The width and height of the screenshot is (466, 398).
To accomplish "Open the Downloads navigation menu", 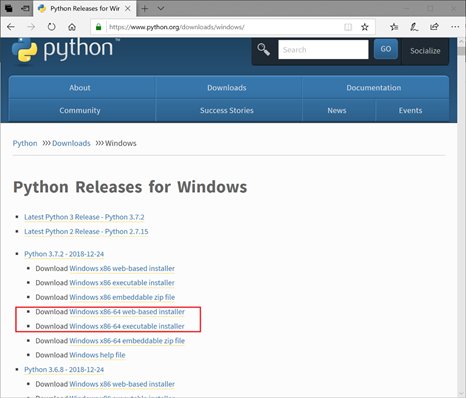I will coord(227,88).
